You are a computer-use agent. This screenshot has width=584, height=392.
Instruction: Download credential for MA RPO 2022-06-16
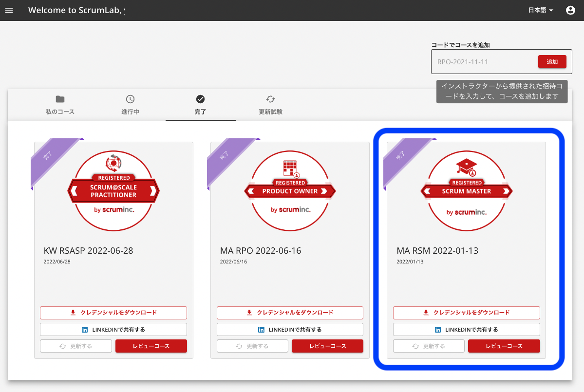click(x=290, y=313)
